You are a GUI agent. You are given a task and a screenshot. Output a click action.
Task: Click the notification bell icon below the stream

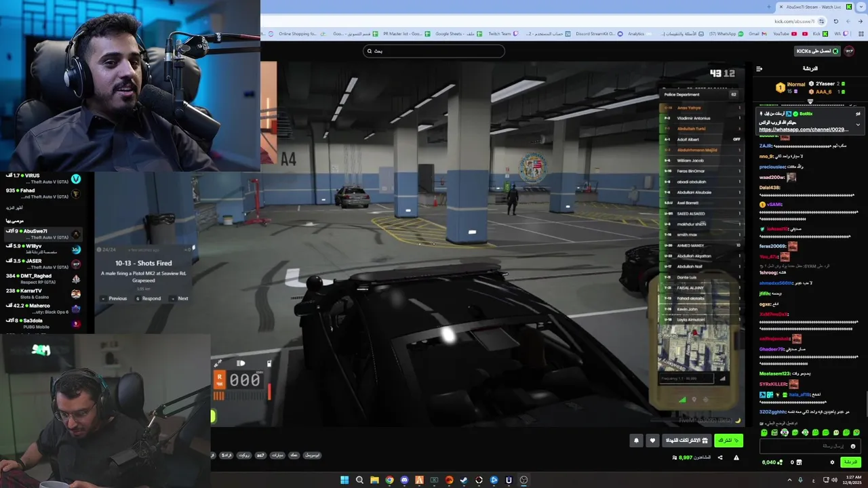coord(636,441)
